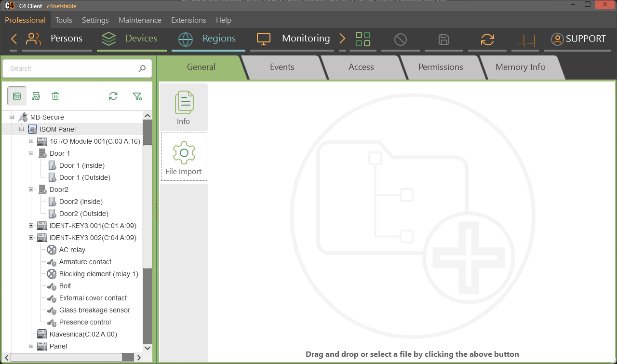Select the AC relay tree item

tap(72, 250)
